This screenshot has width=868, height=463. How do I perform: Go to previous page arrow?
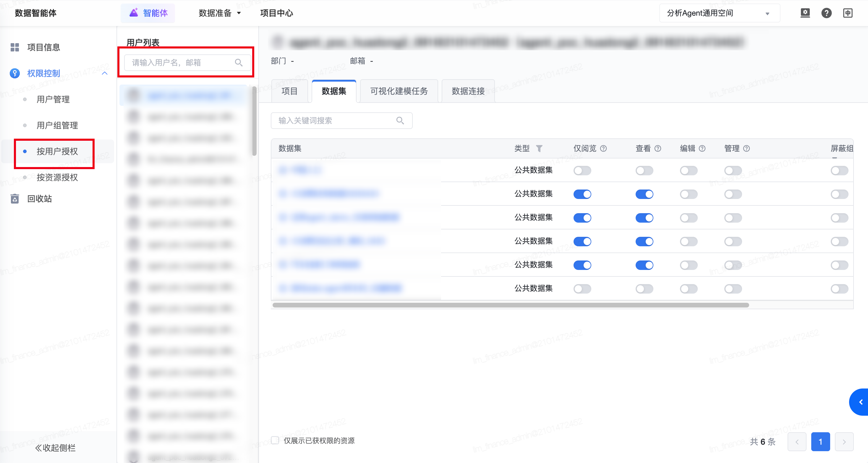pos(797,442)
